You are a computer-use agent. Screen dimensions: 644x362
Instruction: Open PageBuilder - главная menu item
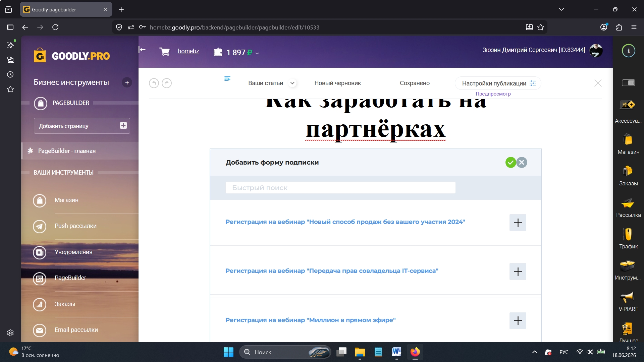coord(80,151)
